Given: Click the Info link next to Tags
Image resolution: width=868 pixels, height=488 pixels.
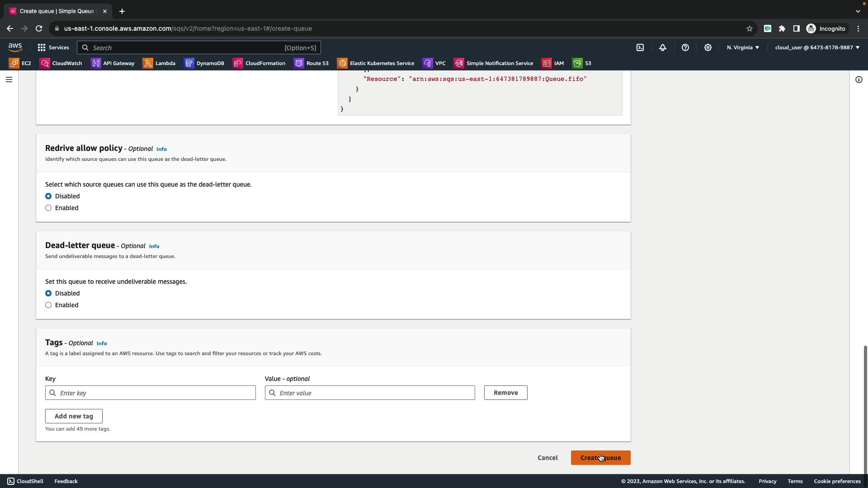Looking at the screenshot, I should tap(102, 343).
